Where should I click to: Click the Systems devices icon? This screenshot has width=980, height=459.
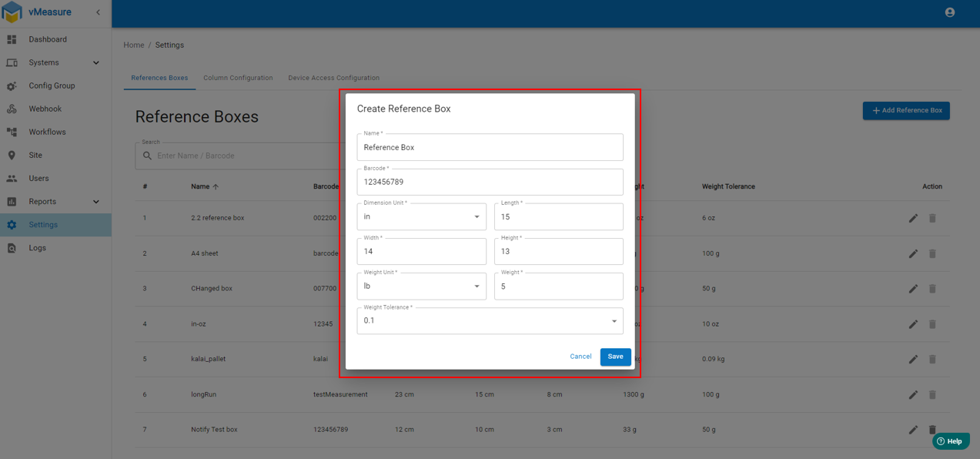coord(12,62)
